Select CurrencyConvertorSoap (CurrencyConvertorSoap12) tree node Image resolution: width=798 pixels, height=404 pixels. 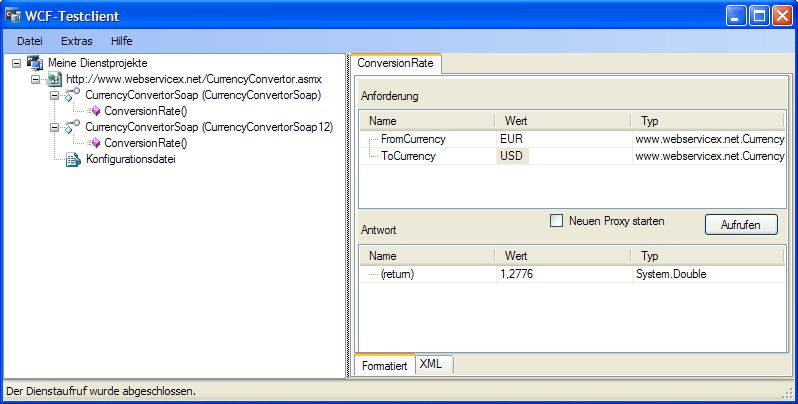(209, 127)
